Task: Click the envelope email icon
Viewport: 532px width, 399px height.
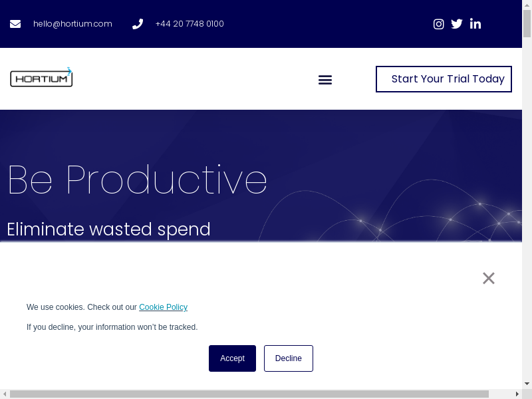Action: click(x=15, y=24)
